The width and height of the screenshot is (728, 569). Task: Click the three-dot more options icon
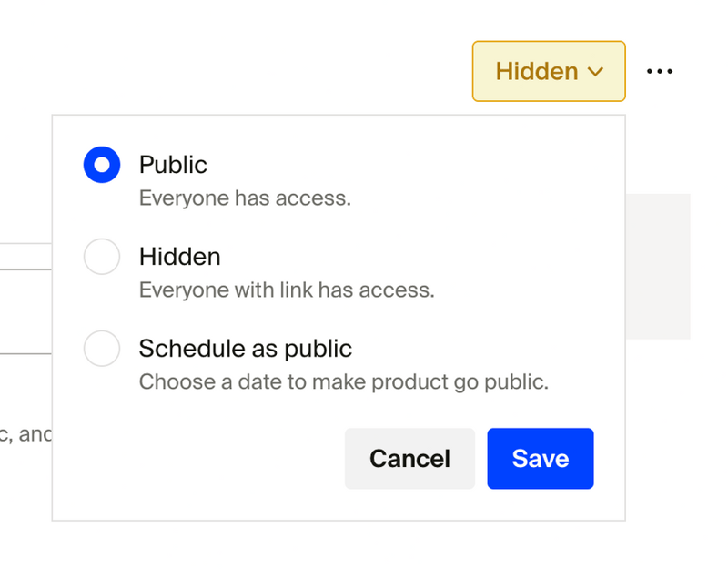pos(659,71)
